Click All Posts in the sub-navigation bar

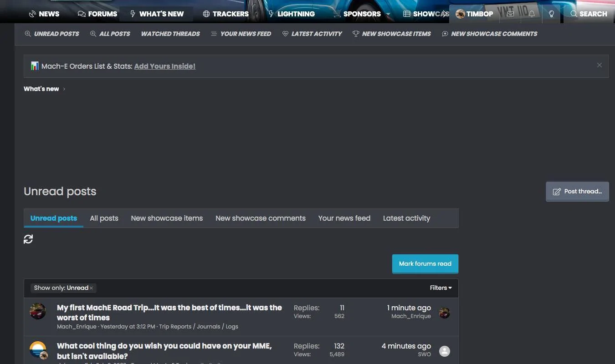click(110, 34)
